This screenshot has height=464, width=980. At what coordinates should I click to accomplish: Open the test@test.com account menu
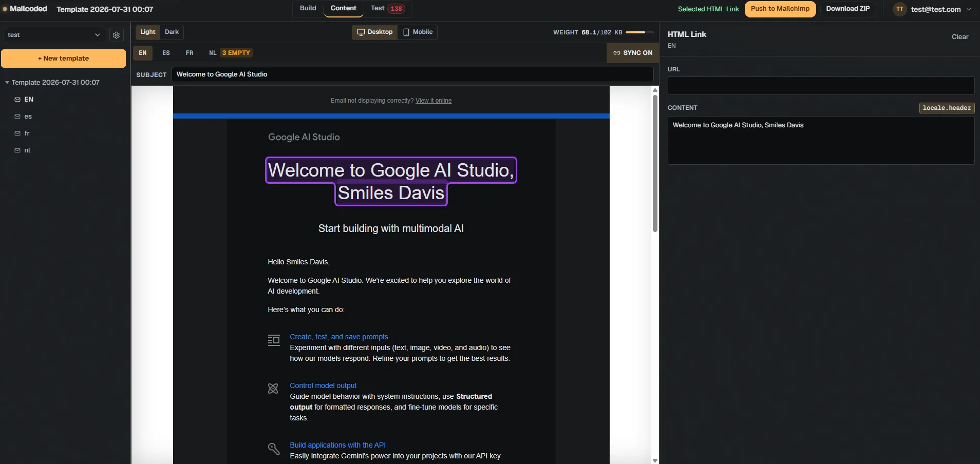[x=933, y=9]
